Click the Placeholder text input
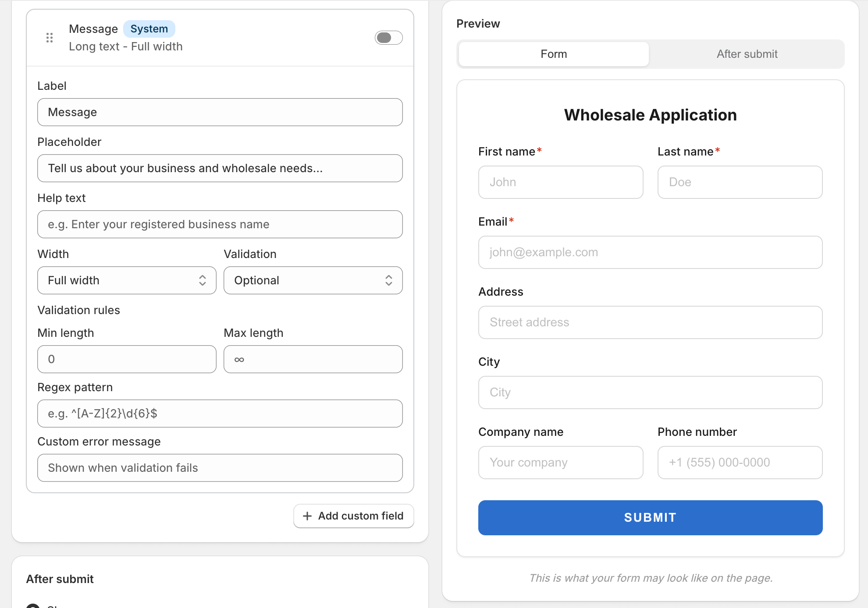This screenshot has height=608, width=868. 220,168
